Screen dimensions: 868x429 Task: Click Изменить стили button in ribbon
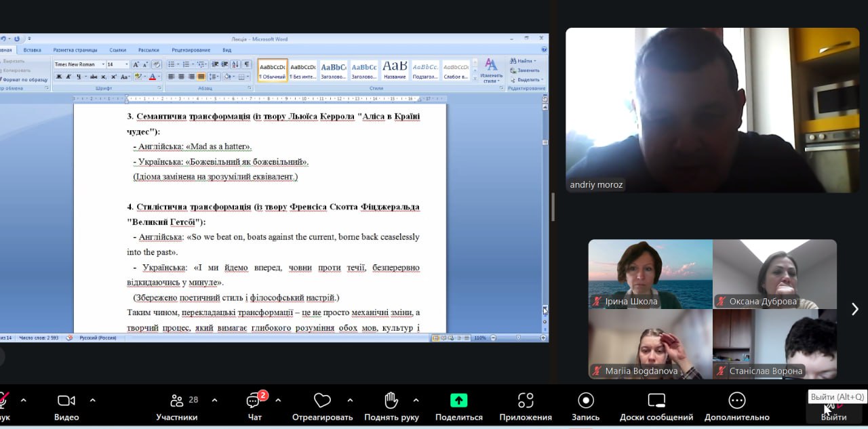tap(491, 70)
